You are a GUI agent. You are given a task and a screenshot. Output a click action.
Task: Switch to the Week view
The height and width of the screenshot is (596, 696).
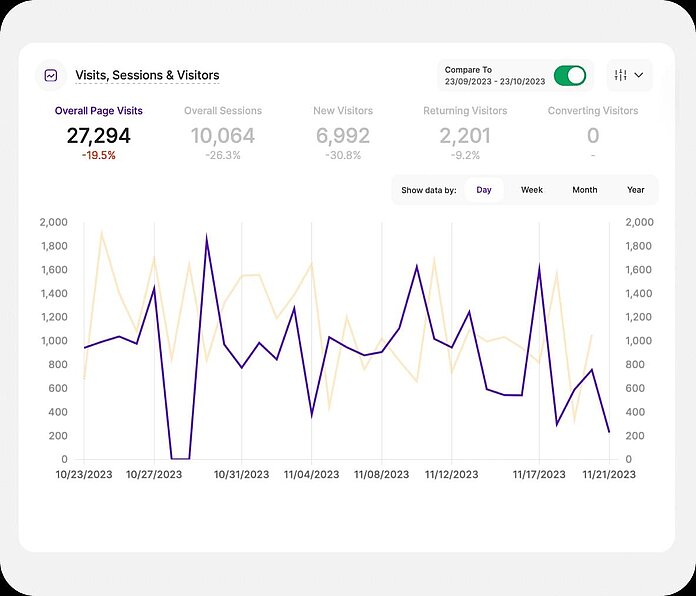[x=532, y=190]
